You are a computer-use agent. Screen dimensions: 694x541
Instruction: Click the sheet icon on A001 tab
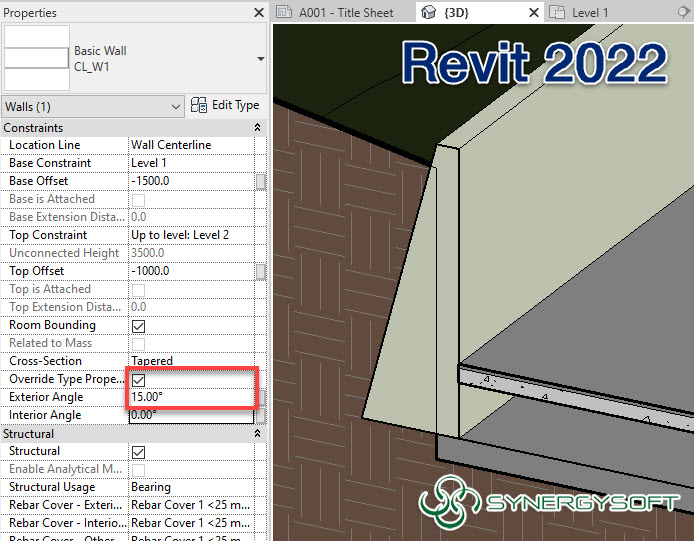284,12
